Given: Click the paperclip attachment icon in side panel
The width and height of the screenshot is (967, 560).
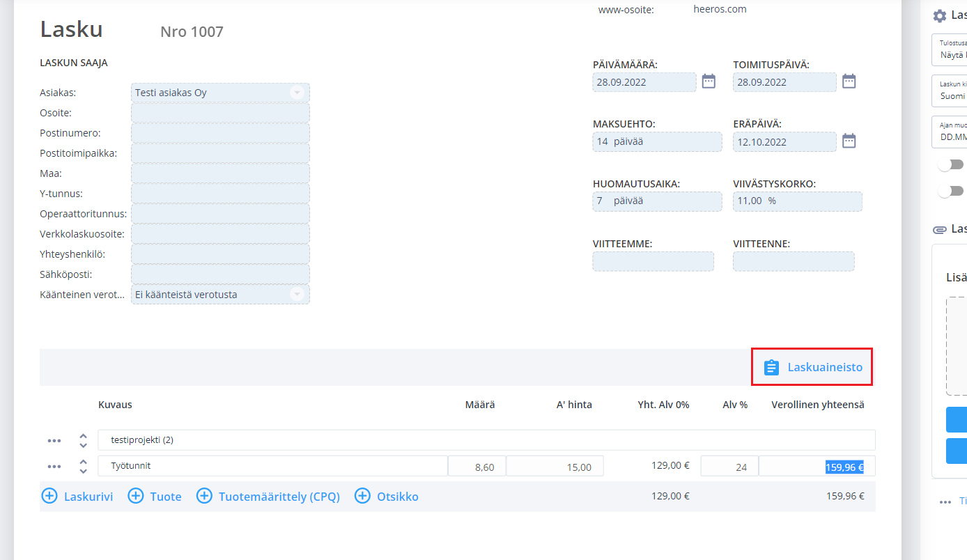Looking at the screenshot, I should tap(940, 229).
